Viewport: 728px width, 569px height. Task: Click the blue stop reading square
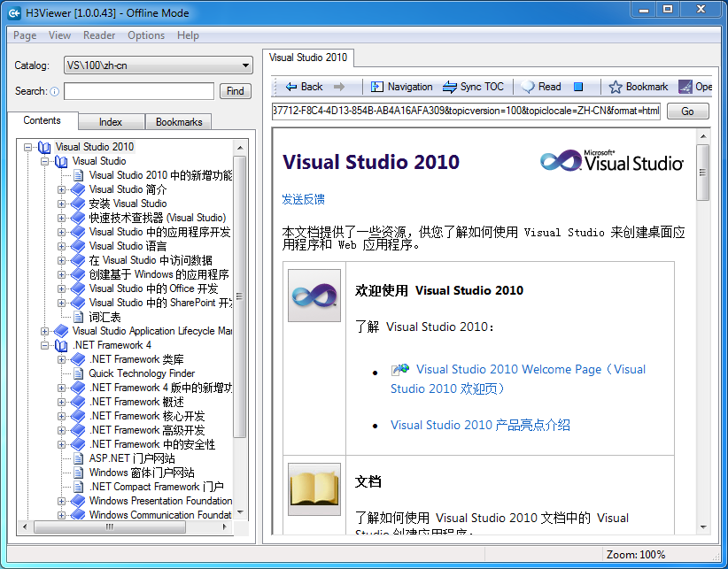[578, 87]
